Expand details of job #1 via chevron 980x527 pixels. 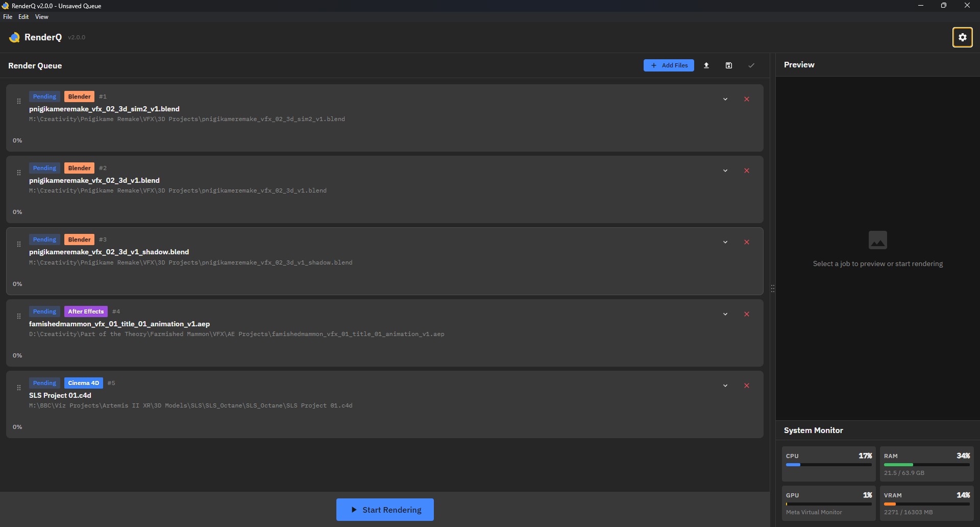[x=725, y=99]
